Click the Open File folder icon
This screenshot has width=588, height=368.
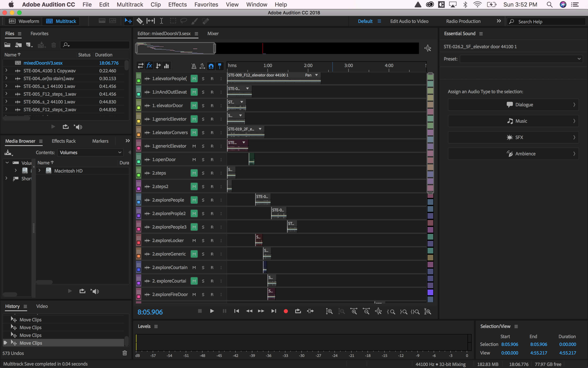point(7,45)
